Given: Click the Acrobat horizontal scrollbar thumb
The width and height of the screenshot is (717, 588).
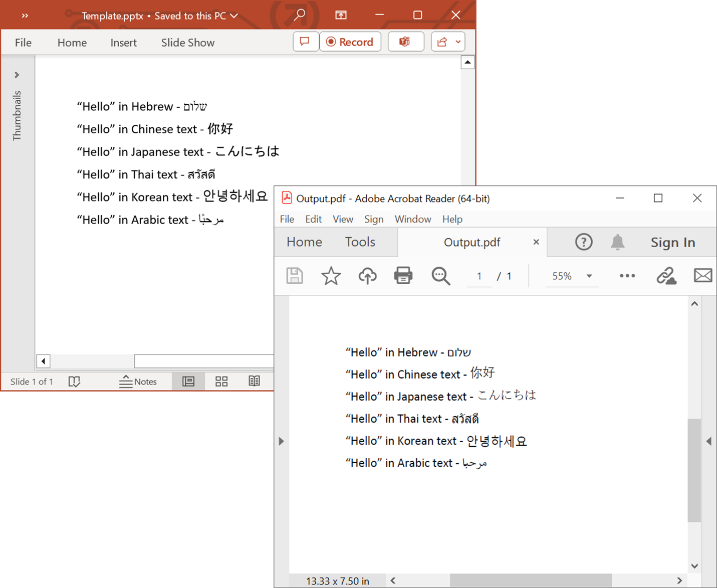Looking at the screenshot, I should (x=531, y=580).
